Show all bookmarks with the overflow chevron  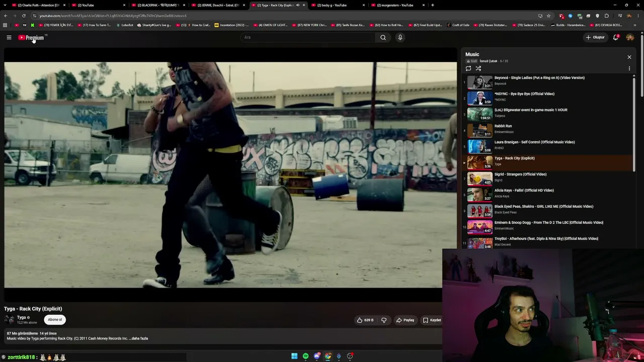(x=635, y=25)
